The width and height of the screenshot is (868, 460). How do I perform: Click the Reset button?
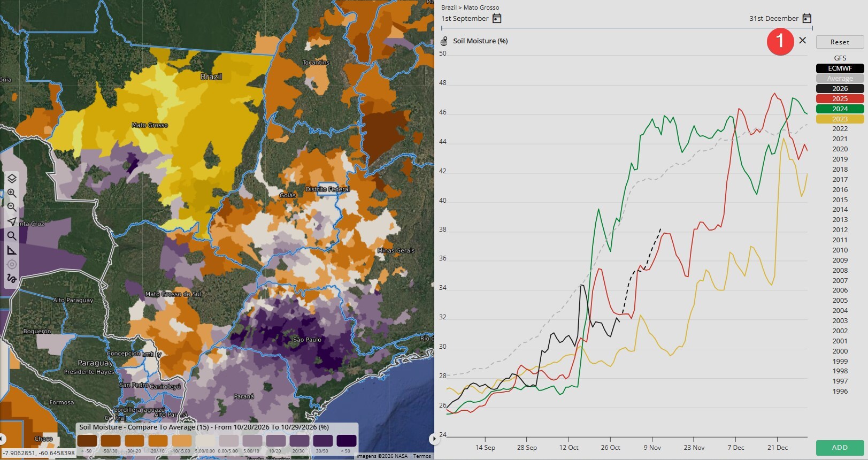pyautogui.click(x=840, y=42)
